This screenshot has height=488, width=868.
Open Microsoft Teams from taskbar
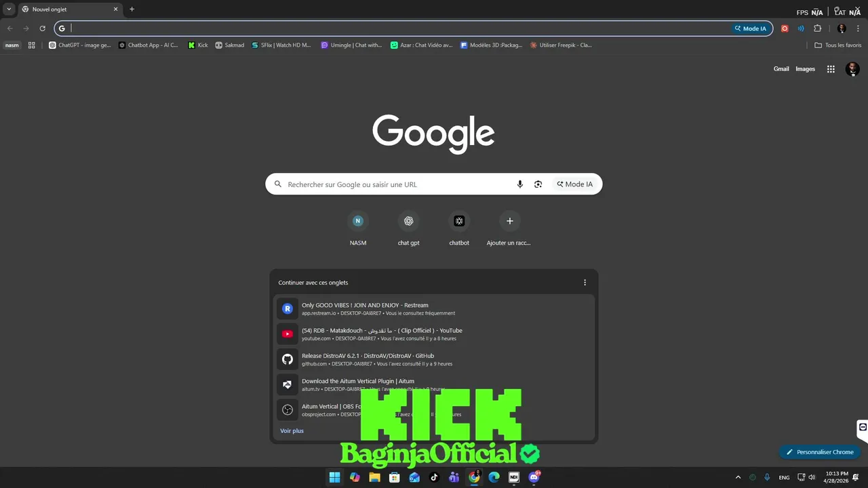click(454, 477)
